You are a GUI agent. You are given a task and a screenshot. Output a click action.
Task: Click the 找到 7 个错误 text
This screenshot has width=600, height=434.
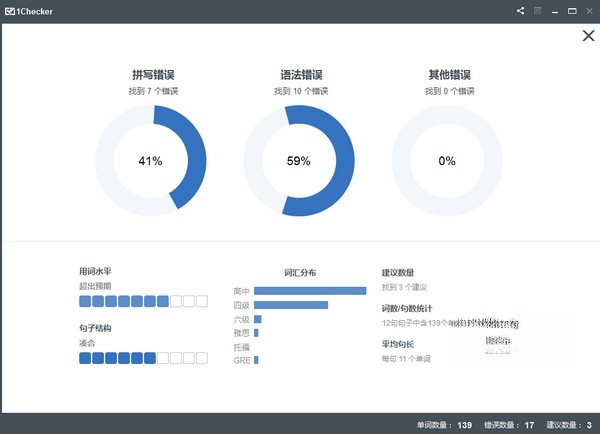pos(153,91)
